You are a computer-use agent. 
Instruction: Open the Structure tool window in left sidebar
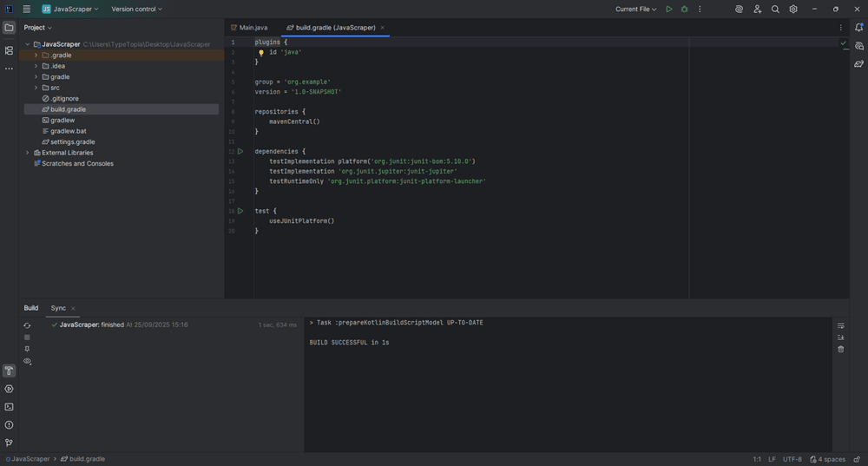[x=9, y=50]
